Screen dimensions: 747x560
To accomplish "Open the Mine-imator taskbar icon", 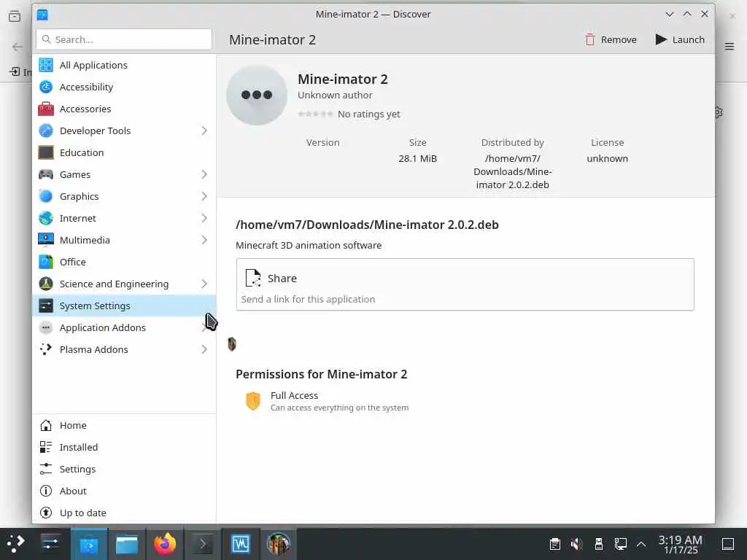I will pyautogui.click(x=279, y=544).
